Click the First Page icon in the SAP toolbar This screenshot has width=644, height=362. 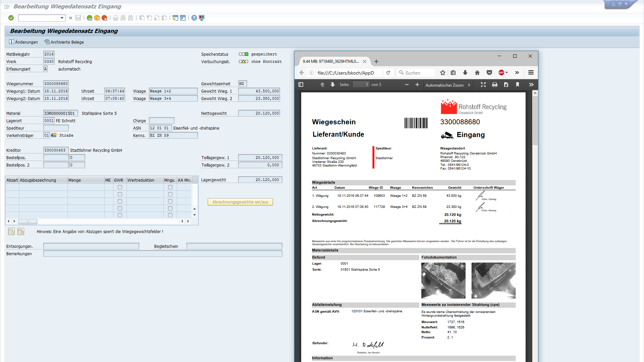[142, 18]
